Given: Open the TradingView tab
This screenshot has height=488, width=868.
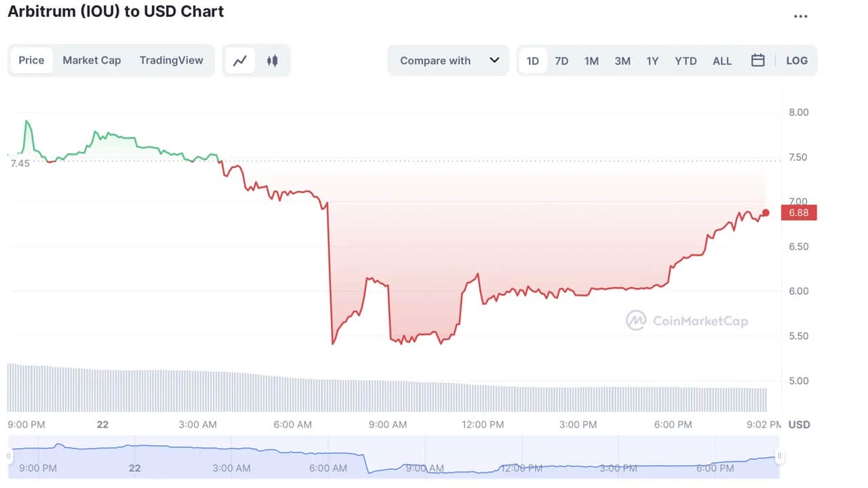Looking at the screenshot, I should click(x=172, y=60).
